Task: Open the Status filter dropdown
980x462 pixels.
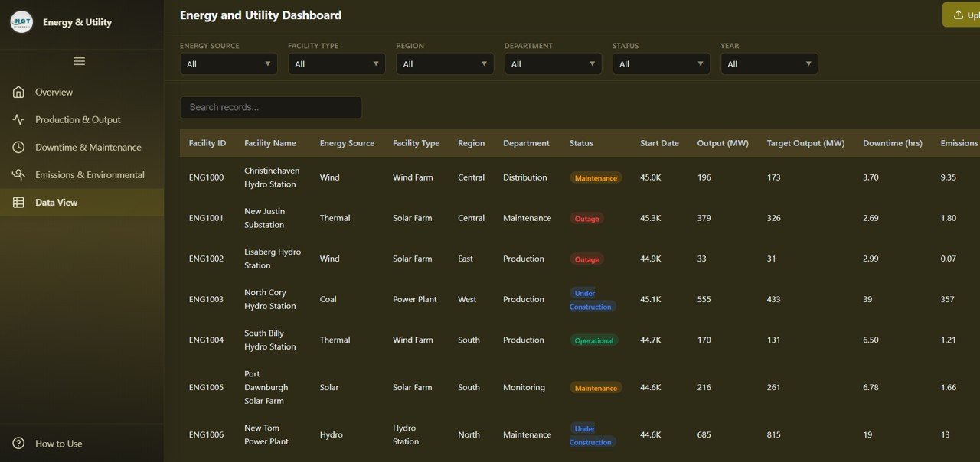Action: click(x=660, y=63)
